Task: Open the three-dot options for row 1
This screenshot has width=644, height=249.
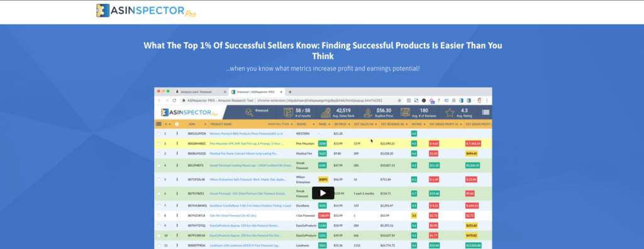Action: (x=177, y=133)
